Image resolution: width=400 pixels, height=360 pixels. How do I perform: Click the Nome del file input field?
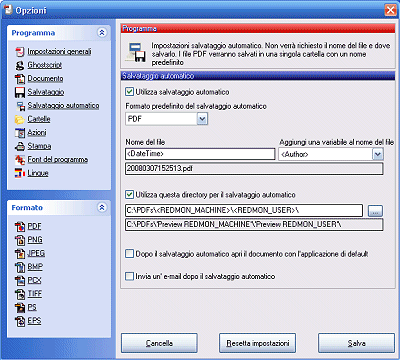tap(200, 154)
